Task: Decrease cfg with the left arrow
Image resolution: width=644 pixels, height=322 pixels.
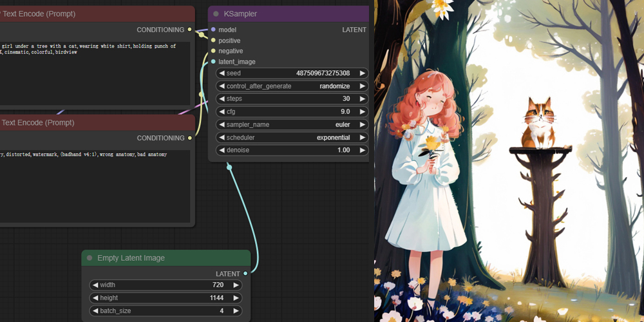Action: coord(222,111)
